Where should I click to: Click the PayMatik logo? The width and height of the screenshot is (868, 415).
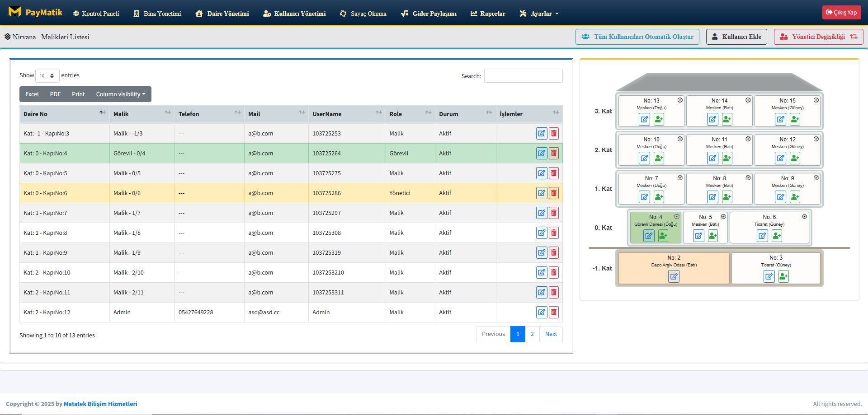pos(35,13)
